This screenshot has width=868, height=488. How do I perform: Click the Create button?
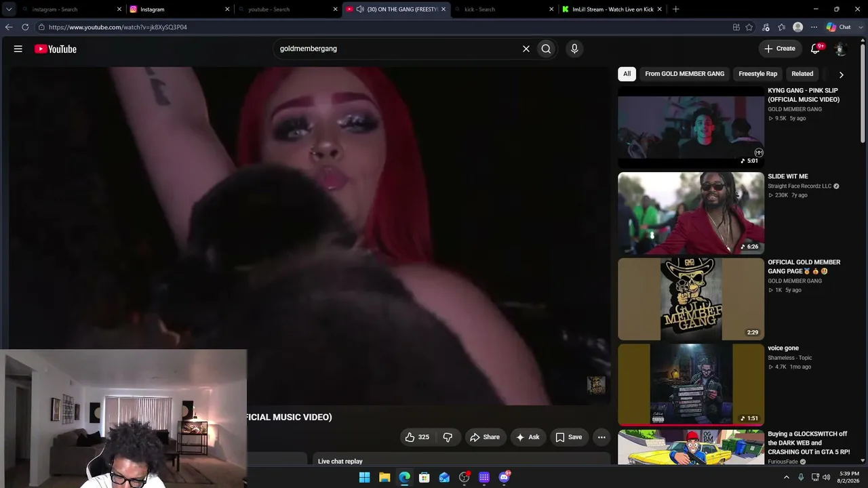pos(779,49)
